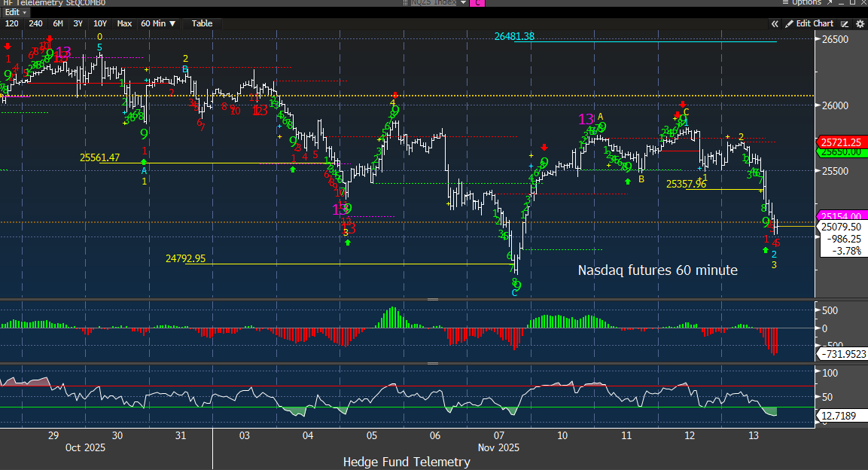Select the 120 range preset
The height and width of the screenshot is (470, 868).
coord(12,23)
